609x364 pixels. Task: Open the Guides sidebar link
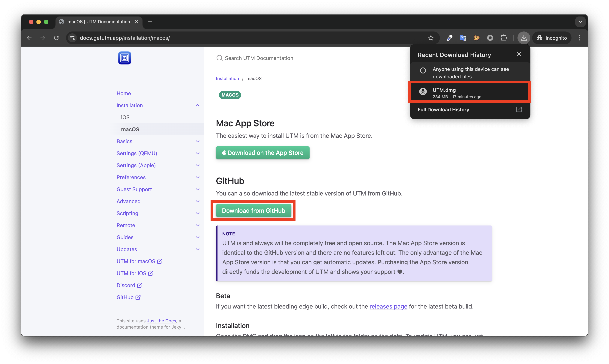(x=125, y=237)
